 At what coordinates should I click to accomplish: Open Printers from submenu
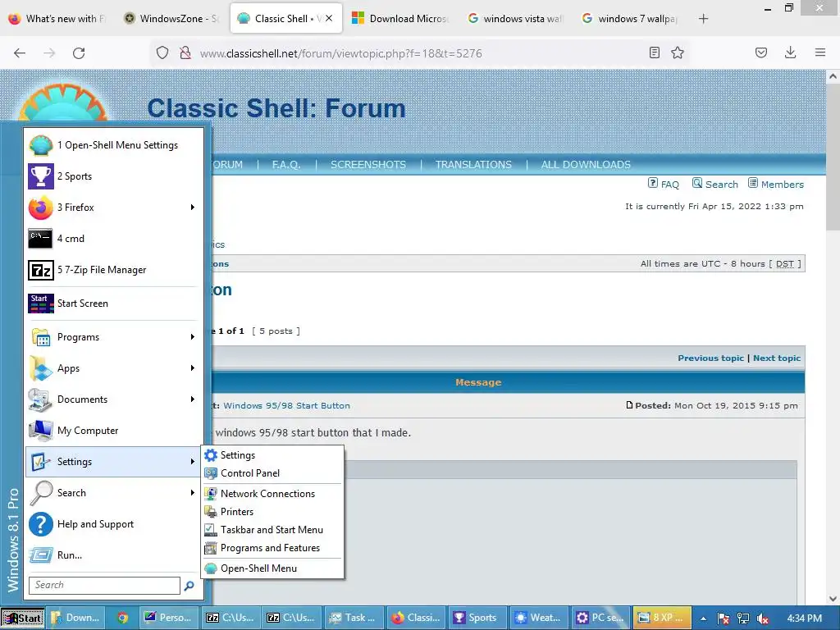pos(274,512)
